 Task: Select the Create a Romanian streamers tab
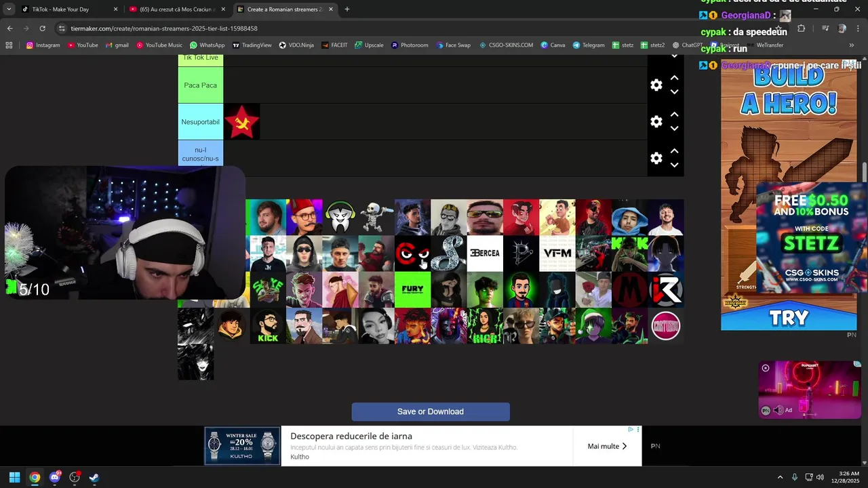tap(284, 9)
